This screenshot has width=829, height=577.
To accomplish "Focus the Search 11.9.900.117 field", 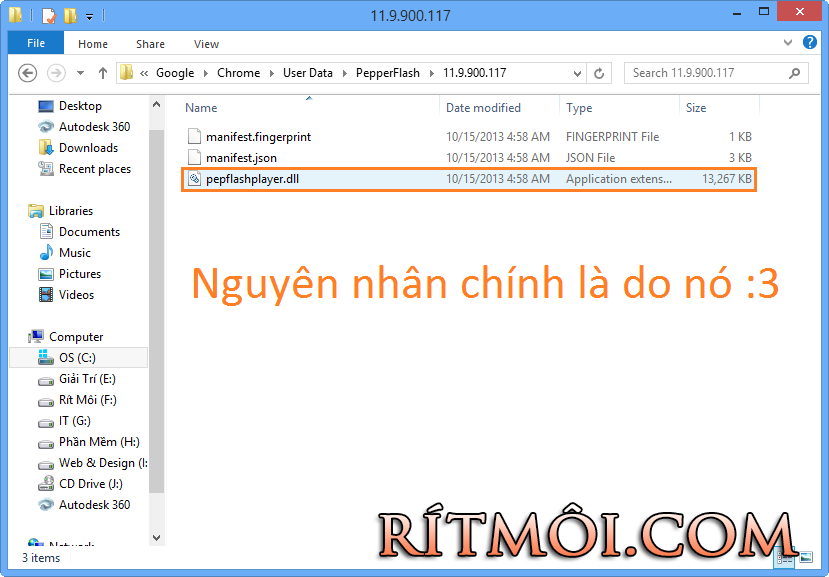I will pos(716,73).
